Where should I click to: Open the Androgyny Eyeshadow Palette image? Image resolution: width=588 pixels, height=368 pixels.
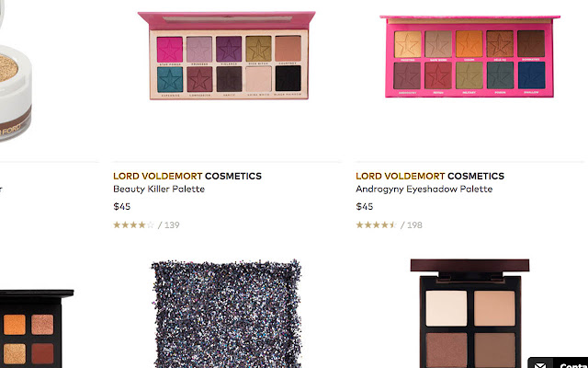(x=469, y=56)
